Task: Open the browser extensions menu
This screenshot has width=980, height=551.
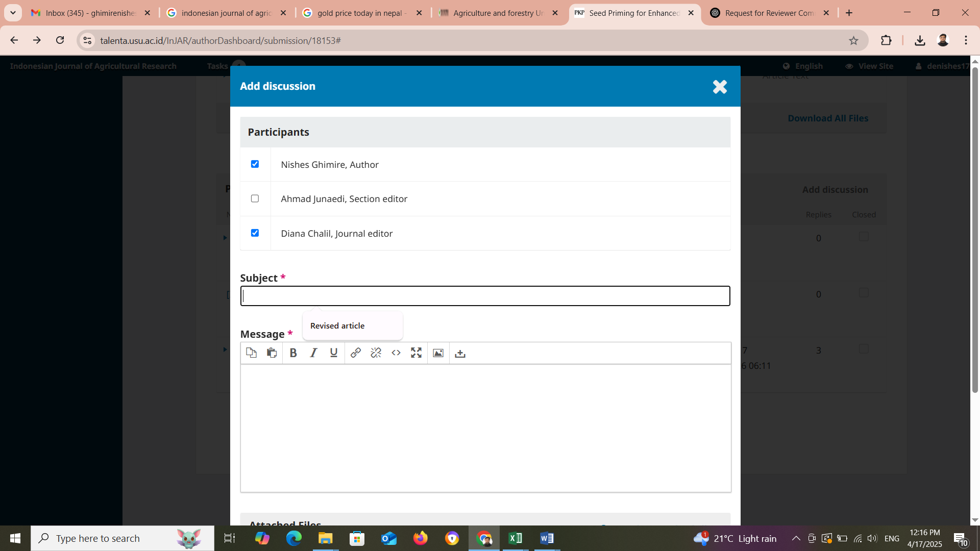Action: (886, 40)
